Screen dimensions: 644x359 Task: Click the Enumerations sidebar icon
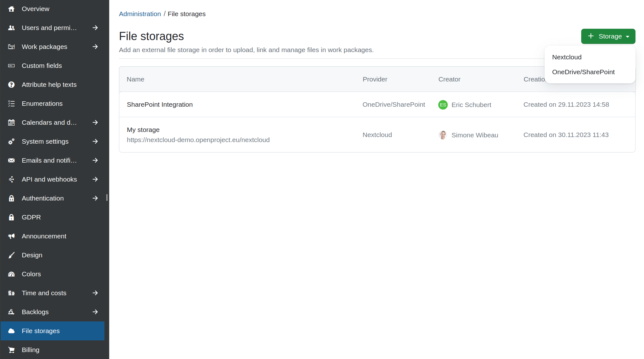pos(11,104)
